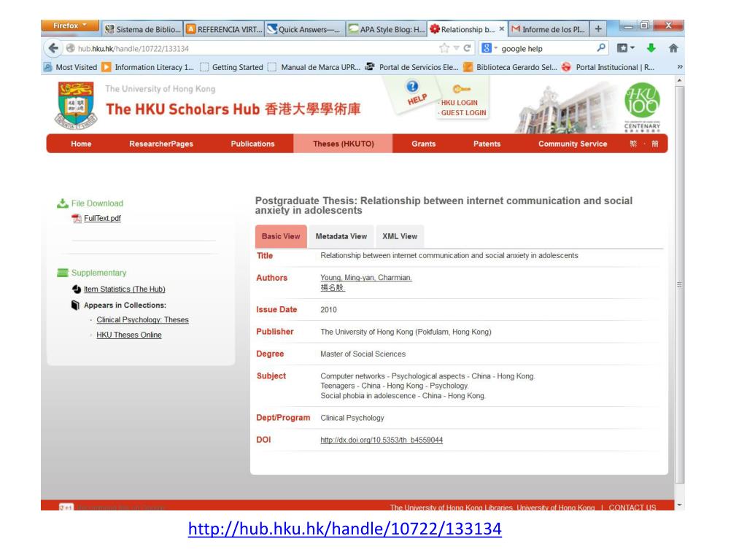Open Information Literacy bookmark

click(149, 67)
